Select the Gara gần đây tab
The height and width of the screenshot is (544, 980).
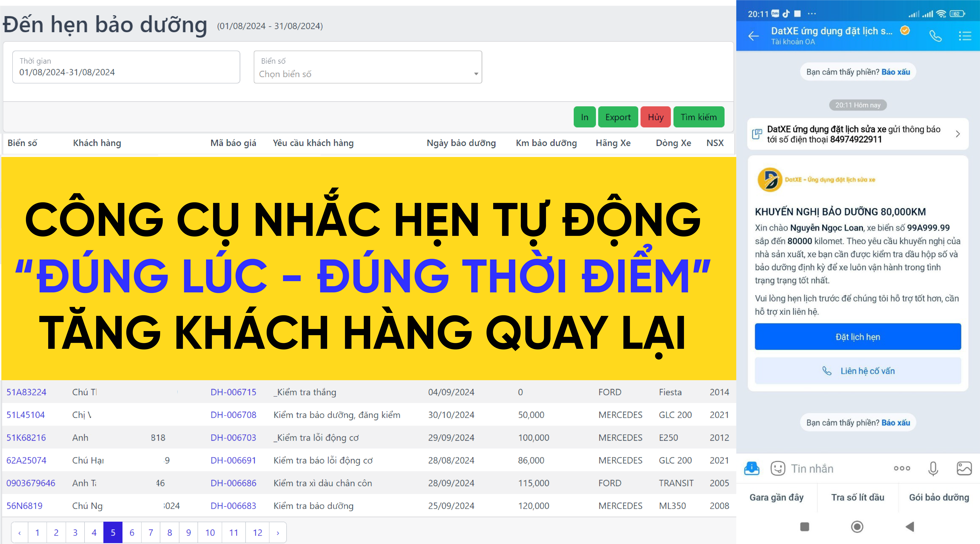[776, 497]
